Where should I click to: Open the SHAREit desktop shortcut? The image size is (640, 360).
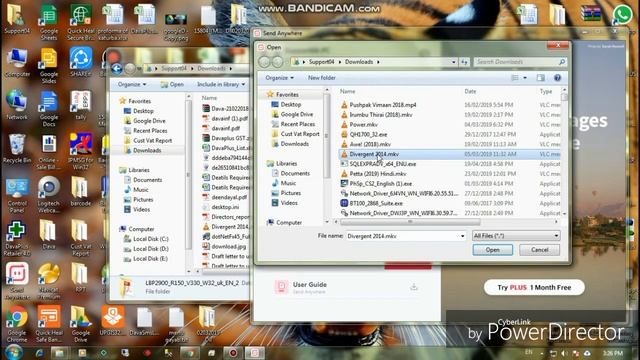81,61
